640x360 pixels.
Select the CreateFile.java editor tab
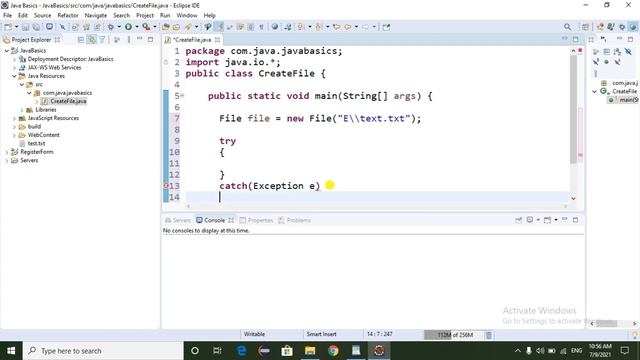tap(192, 40)
